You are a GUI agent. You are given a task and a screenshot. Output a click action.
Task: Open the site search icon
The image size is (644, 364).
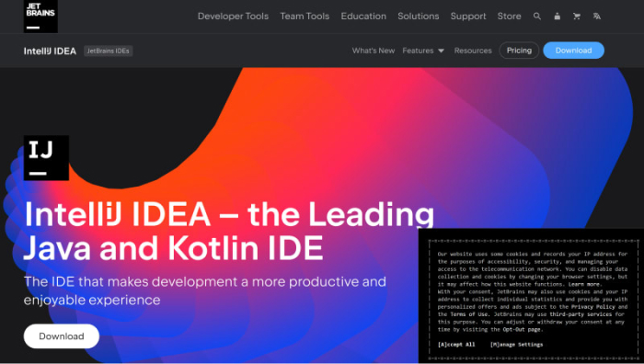coord(536,17)
